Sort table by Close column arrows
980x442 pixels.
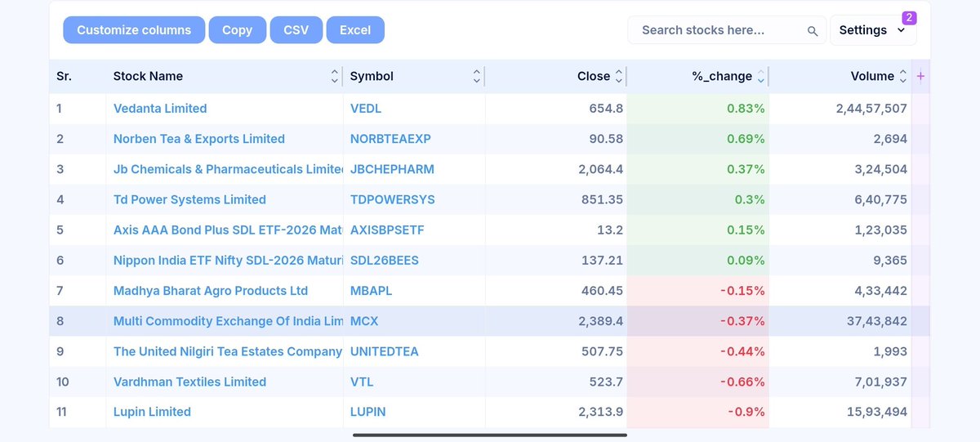click(x=619, y=76)
